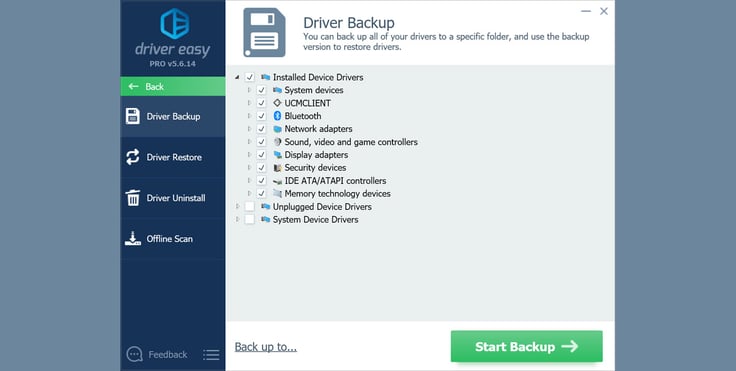Open the Driver Restore section

click(x=173, y=157)
